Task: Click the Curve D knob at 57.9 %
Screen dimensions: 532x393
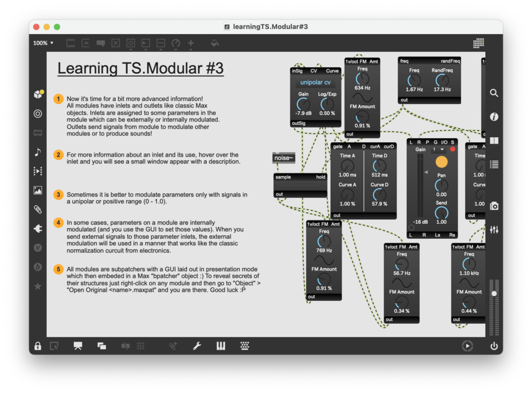Action: click(379, 194)
